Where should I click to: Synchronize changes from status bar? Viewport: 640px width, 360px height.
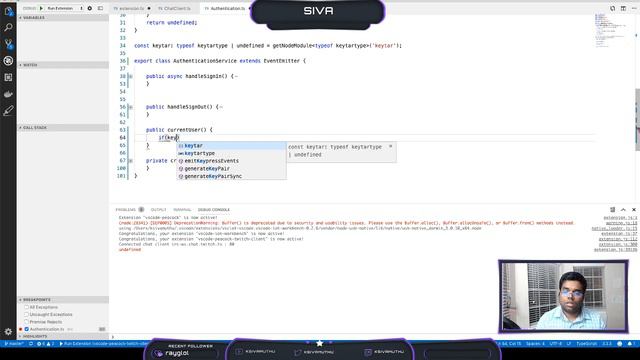[x=31, y=344]
